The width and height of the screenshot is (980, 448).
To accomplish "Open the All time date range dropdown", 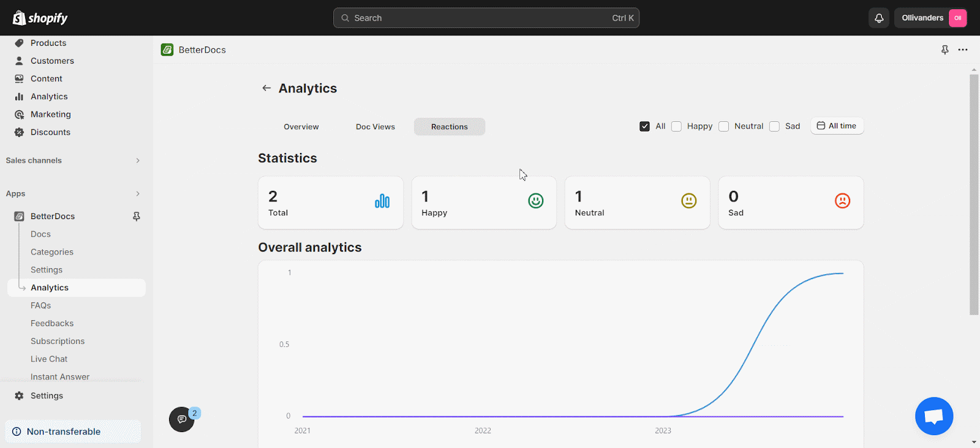I will (837, 125).
